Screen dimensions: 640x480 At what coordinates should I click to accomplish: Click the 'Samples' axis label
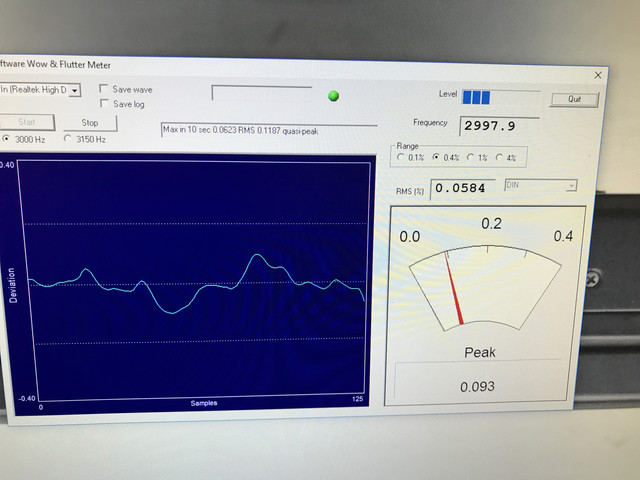coord(204,403)
